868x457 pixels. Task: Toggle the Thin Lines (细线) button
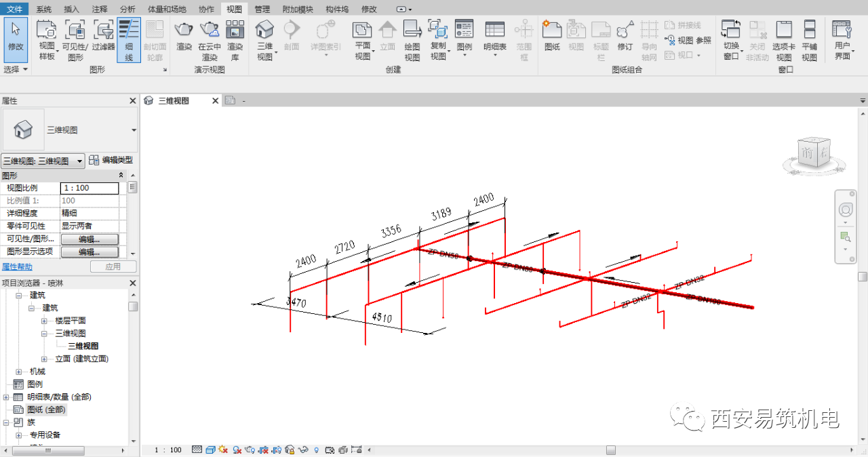(x=129, y=39)
